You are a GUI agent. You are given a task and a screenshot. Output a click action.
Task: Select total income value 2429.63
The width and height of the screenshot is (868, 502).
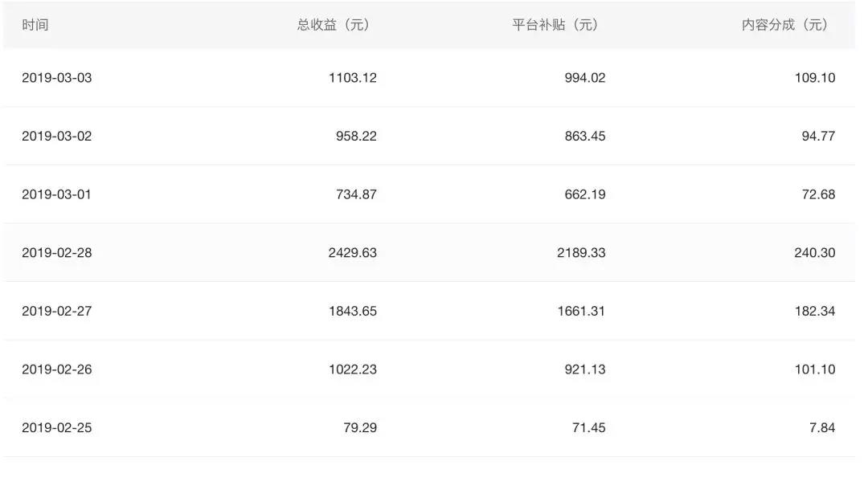coord(353,252)
